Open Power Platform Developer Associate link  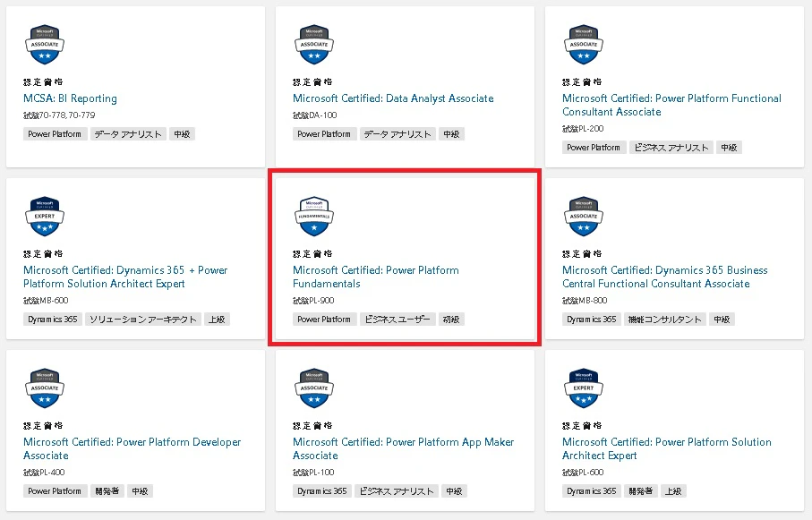point(132,449)
